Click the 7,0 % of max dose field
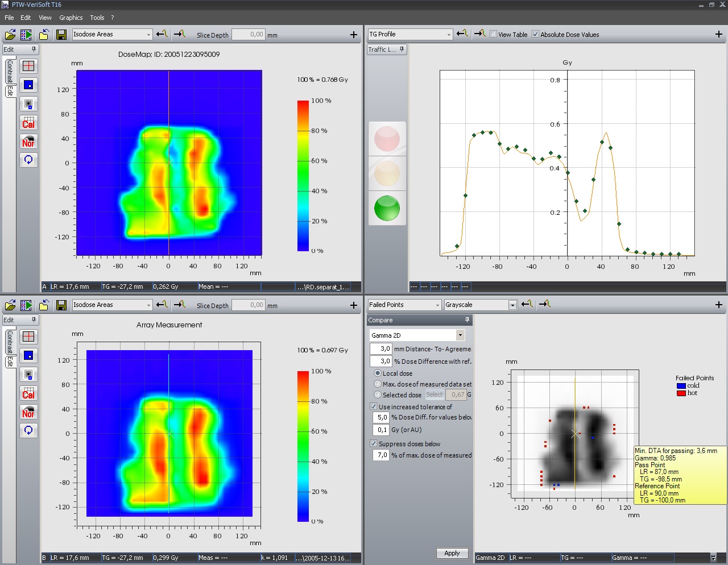The image size is (728, 565). point(380,455)
